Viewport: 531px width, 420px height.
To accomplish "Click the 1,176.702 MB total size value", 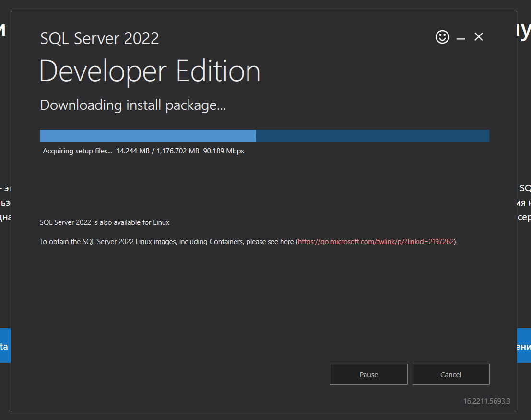I will 178,151.
